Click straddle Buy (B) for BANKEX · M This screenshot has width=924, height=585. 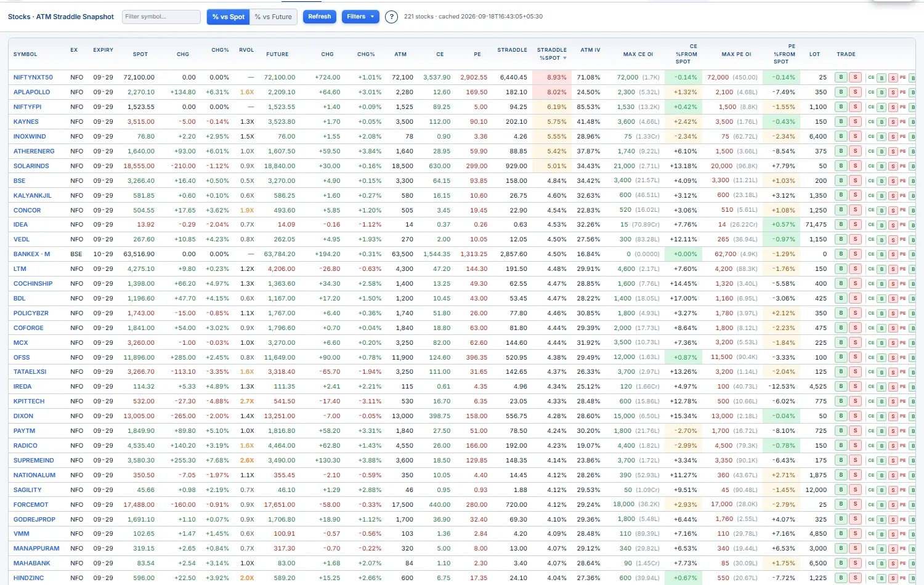pyautogui.click(x=841, y=254)
